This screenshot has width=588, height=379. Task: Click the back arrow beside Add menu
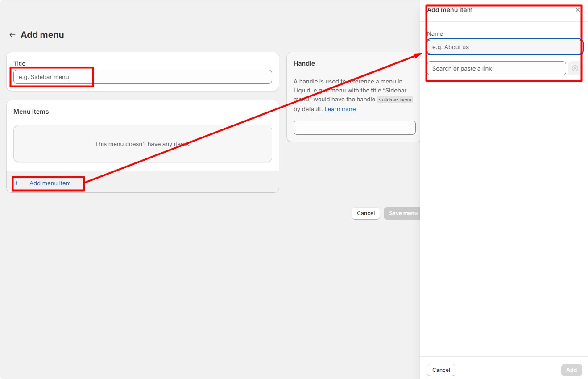pyautogui.click(x=12, y=35)
